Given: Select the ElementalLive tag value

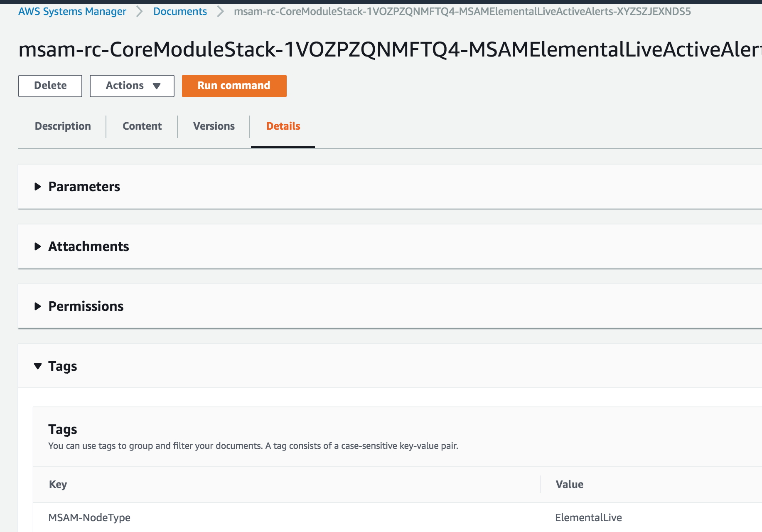Looking at the screenshot, I should coord(588,517).
